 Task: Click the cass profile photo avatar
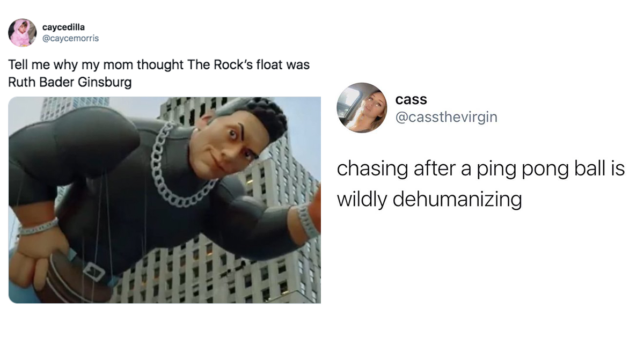coord(362,107)
